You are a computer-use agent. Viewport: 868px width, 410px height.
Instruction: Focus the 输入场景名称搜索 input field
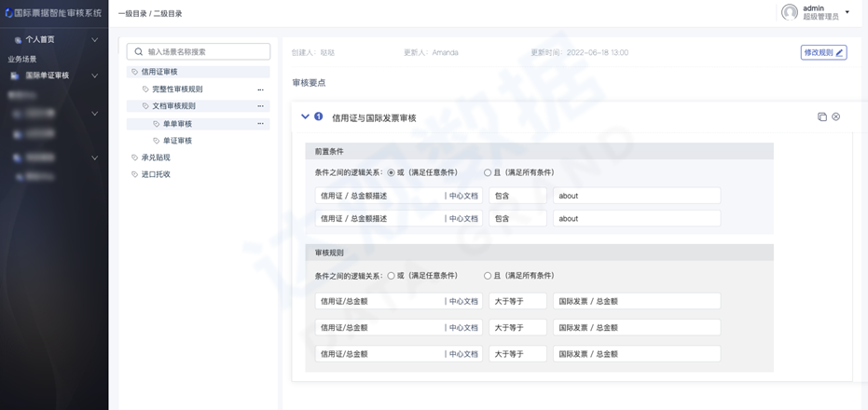[199, 51]
